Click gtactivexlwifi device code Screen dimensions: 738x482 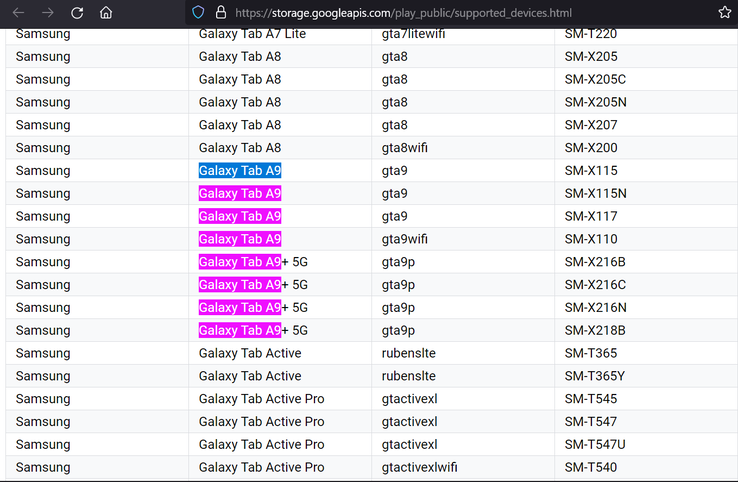[x=419, y=467]
